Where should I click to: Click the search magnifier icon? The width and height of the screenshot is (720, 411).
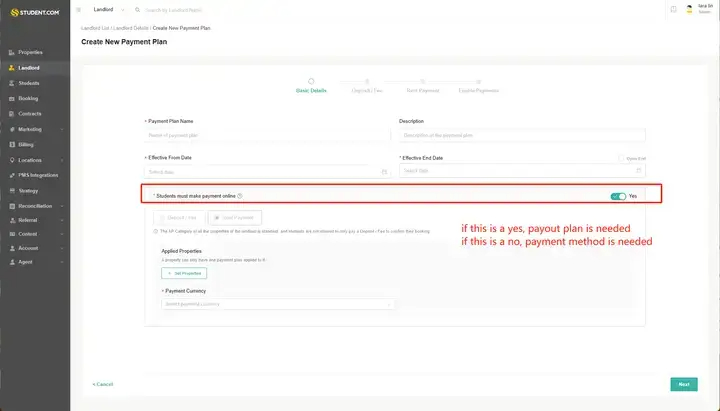(x=137, y=10)
